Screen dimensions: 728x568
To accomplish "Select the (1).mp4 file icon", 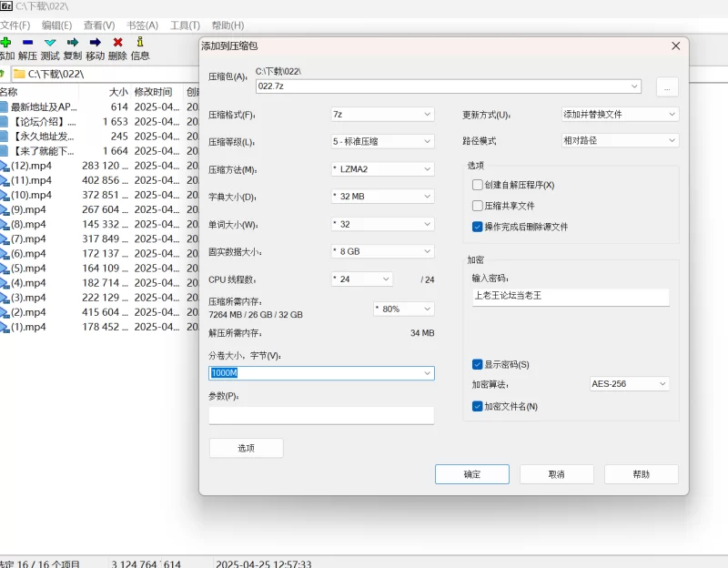I will (x=5, y=328).
